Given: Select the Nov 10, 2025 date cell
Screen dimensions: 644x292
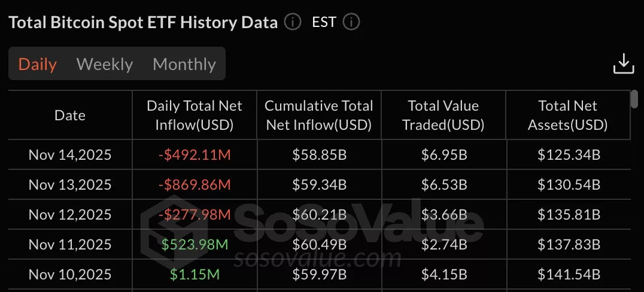Looking at the screenshot, I should (70, 275).
